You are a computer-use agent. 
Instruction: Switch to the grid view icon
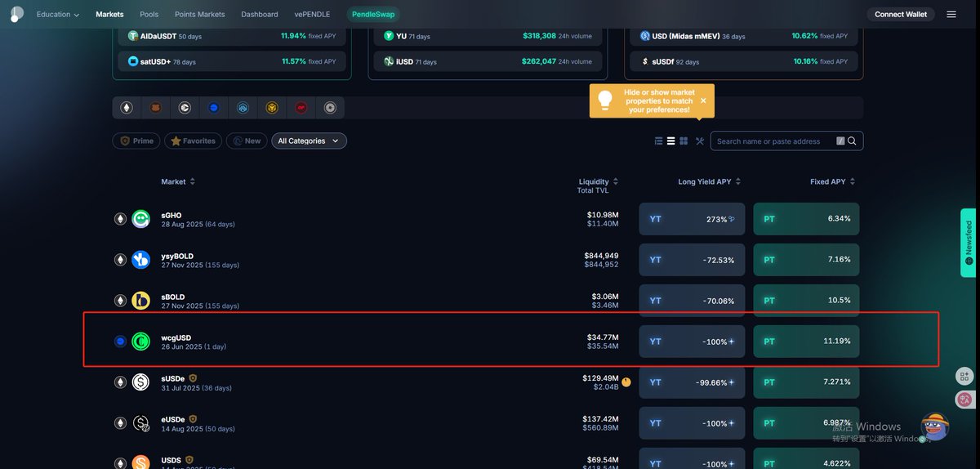(684, 141)
